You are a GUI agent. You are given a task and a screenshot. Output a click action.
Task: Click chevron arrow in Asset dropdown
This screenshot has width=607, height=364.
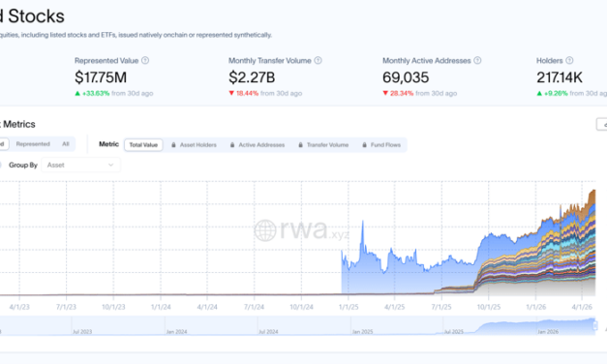110,165
